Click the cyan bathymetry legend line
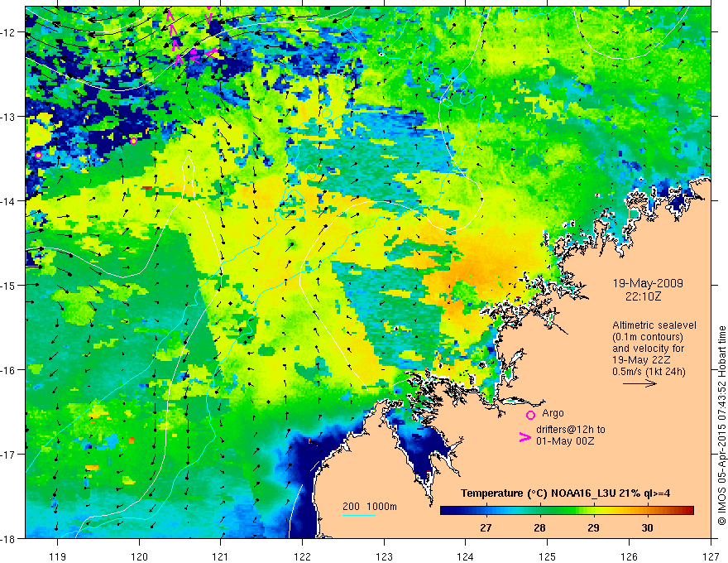Screen dimensions: 728x563 tap(358, 515)
